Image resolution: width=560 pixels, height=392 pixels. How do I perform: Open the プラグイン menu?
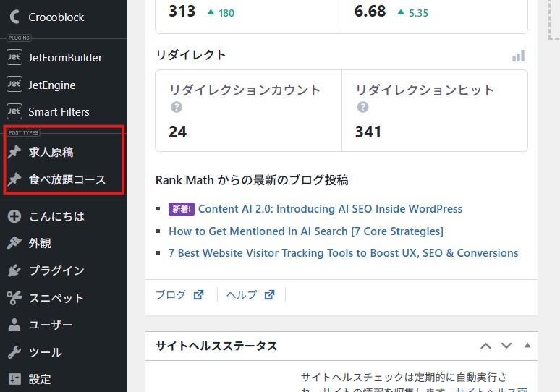coord(56,270)
